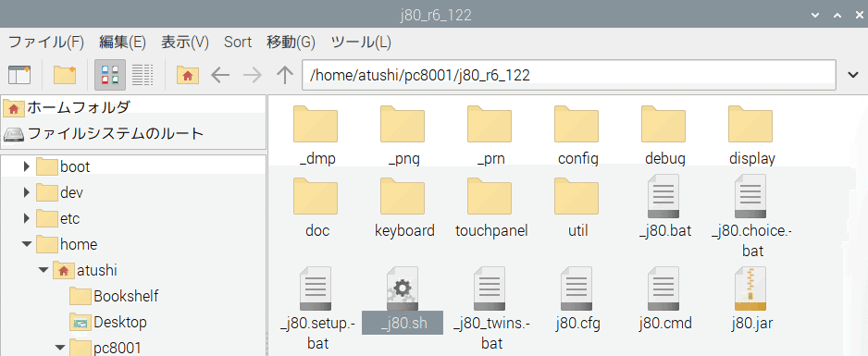
Task: Switch to detailed list view mode
Action: point(143,75)
